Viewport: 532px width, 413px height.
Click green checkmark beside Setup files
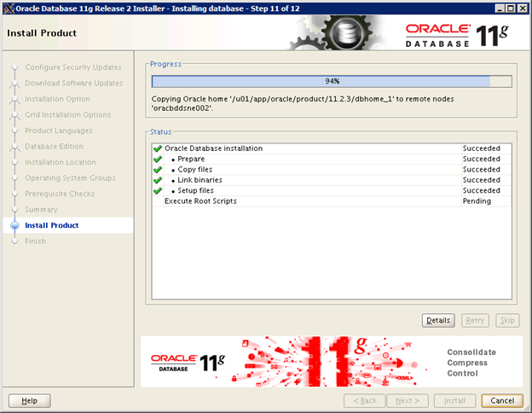158,190
